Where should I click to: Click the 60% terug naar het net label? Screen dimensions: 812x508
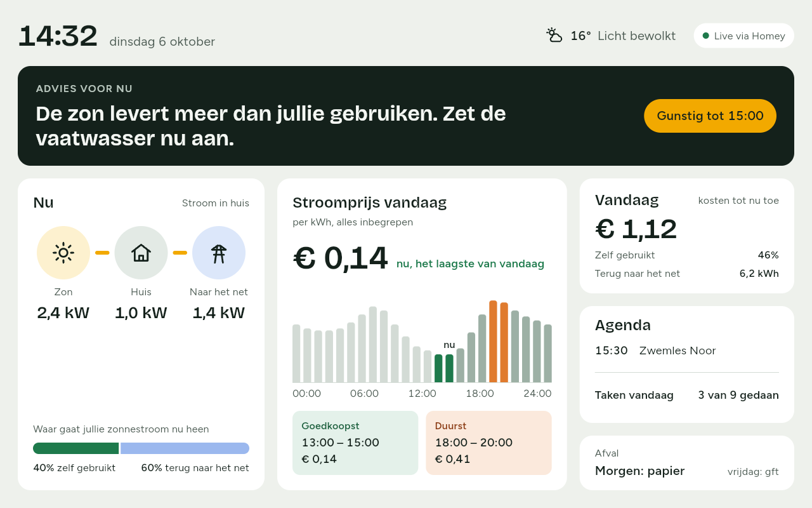pos(195,468)
